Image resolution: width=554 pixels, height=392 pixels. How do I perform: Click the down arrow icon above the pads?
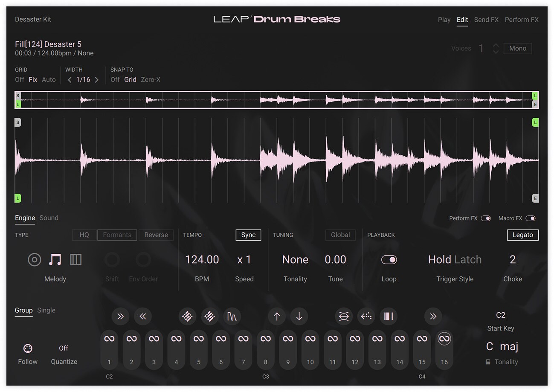(x=299, y=317)
